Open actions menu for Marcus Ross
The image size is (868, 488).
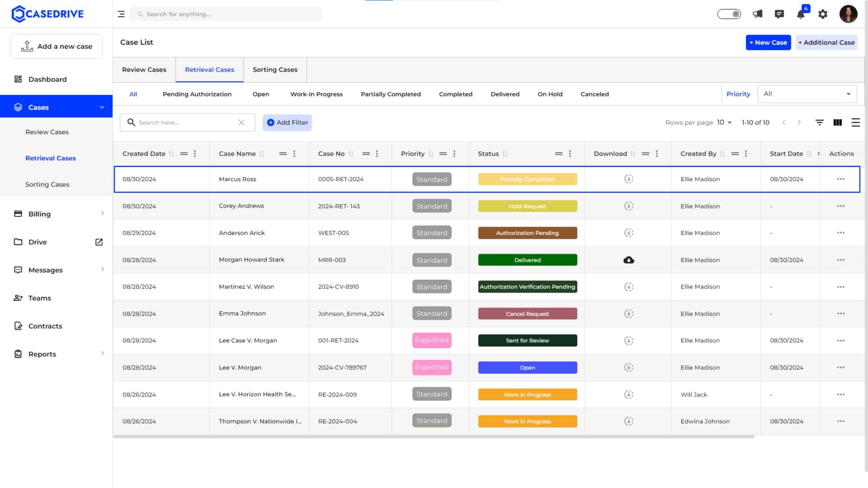(x=841, y=179)
